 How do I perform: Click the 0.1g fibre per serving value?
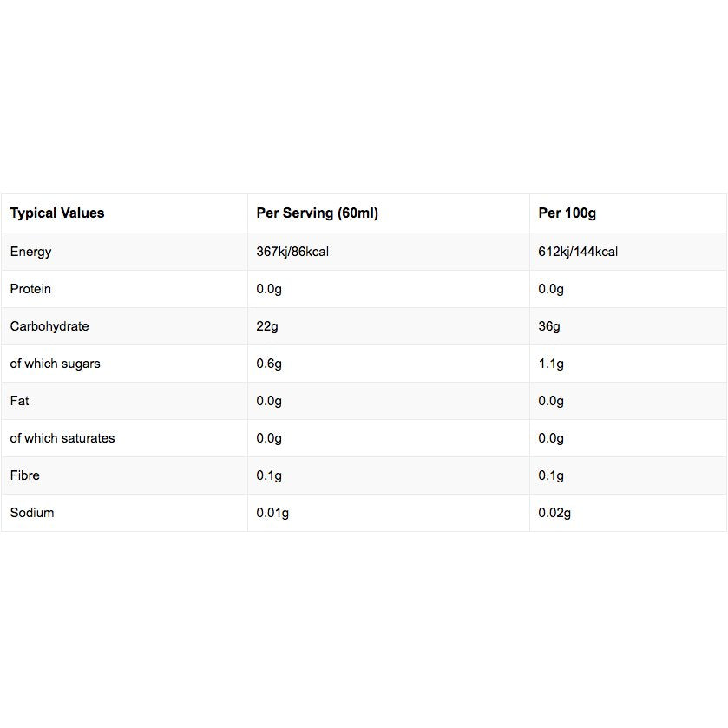point(269,475)
